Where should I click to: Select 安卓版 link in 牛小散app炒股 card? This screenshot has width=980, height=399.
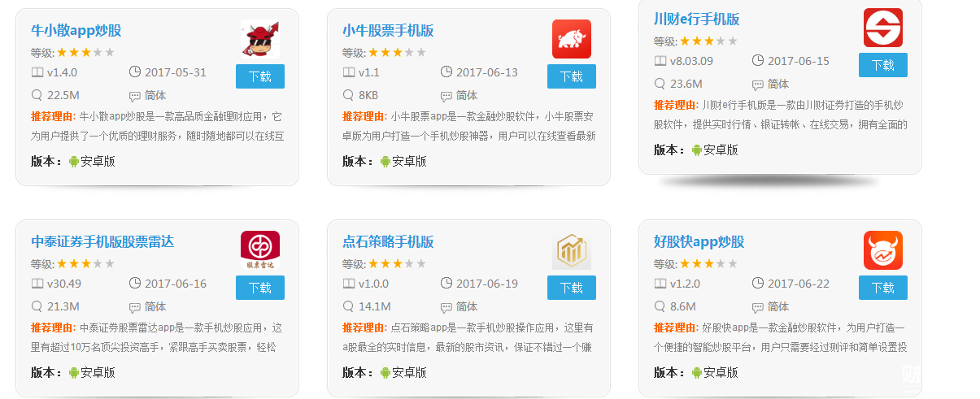point(98,161)
